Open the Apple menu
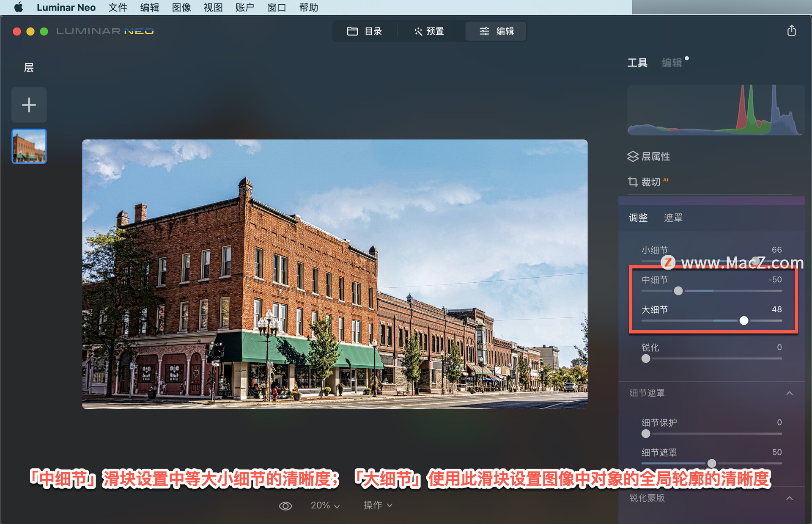 click(18, 7)
